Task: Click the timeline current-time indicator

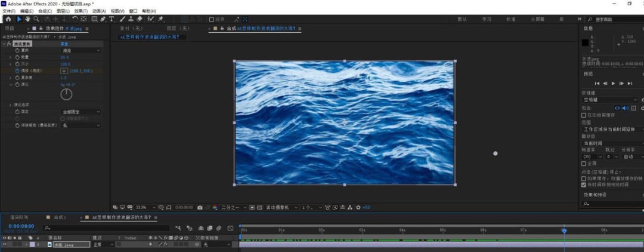Action: coord(563,231)
